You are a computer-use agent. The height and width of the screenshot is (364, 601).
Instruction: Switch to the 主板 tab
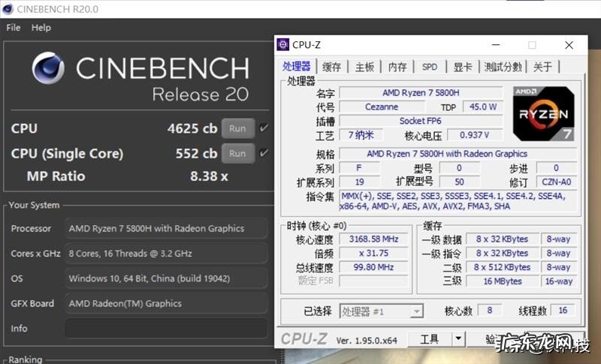pos(364,67)
